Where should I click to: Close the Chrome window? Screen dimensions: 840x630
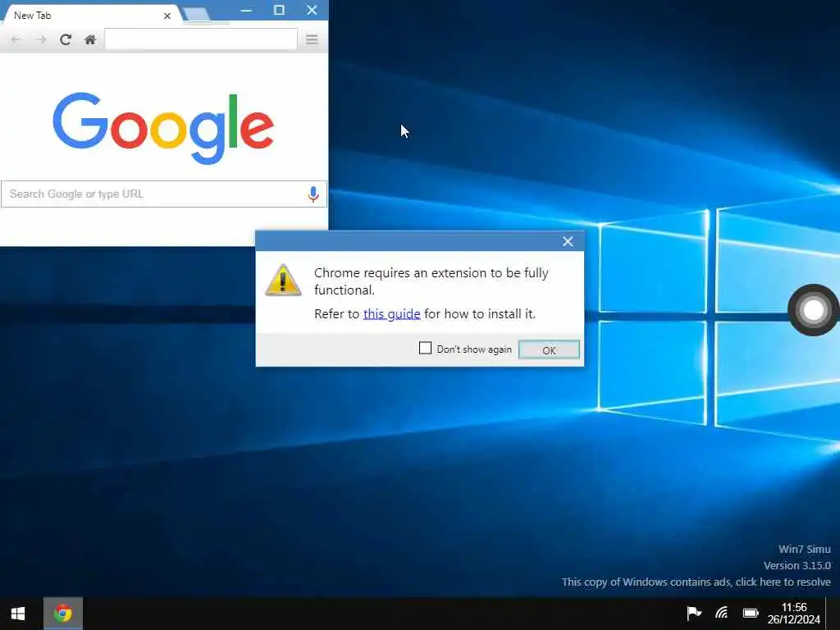(x=312, y=10)
